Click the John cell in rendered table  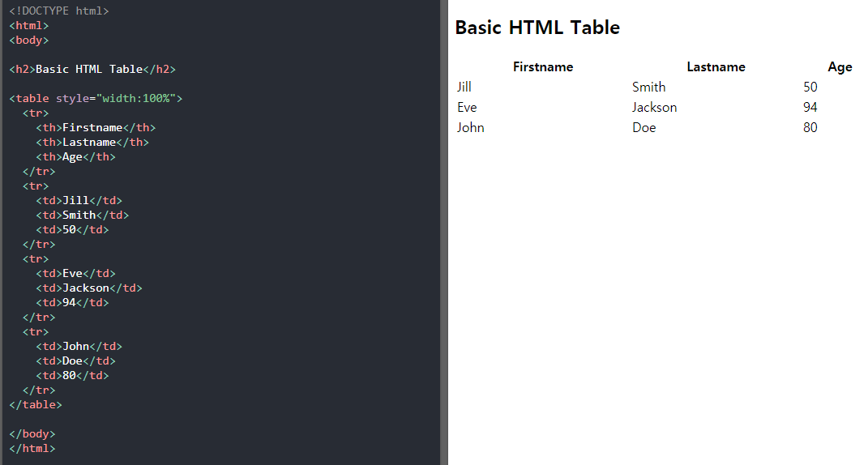471,128
